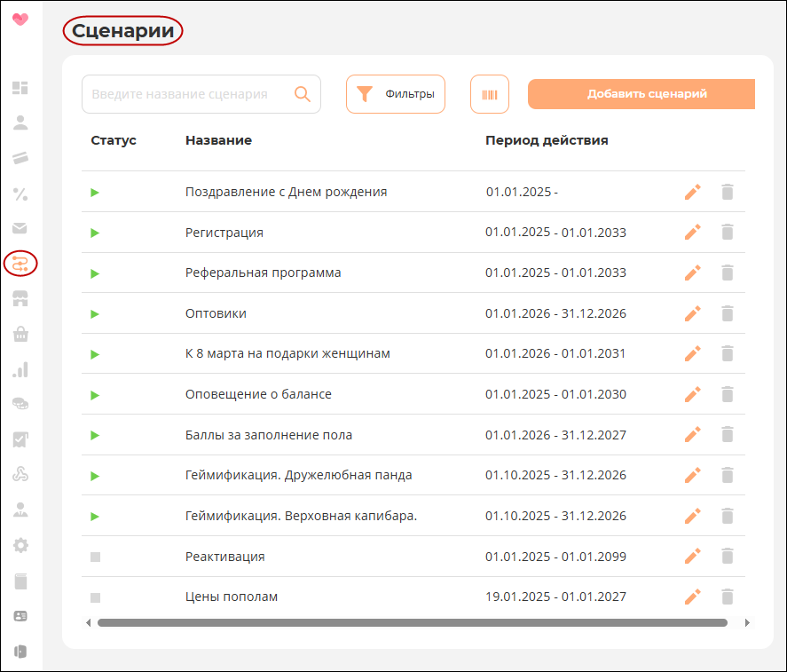The height and width of the screenshot is (672, 787).
Task: Open the dashboard icon in sidebar
Action: click(20, 88)
